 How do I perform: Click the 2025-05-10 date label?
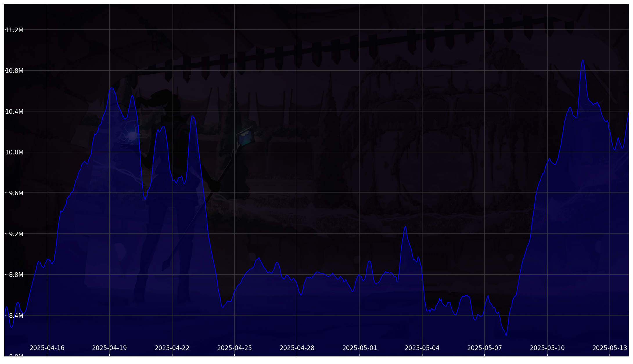coord(547,348)
